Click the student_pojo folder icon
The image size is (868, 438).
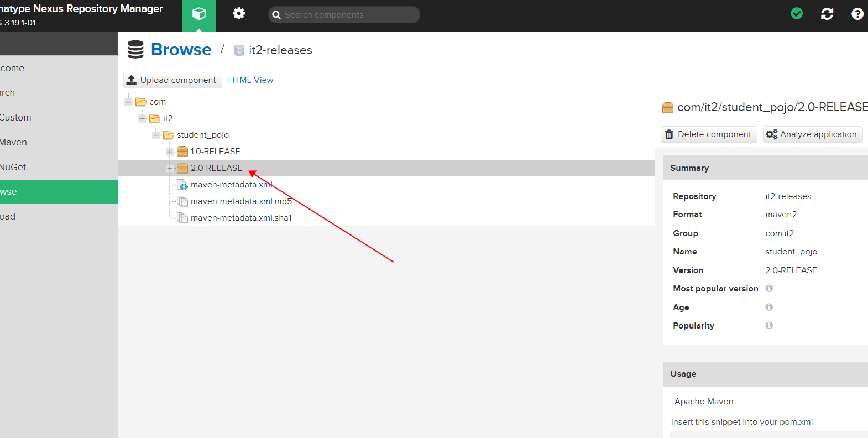tap(169, 135)
